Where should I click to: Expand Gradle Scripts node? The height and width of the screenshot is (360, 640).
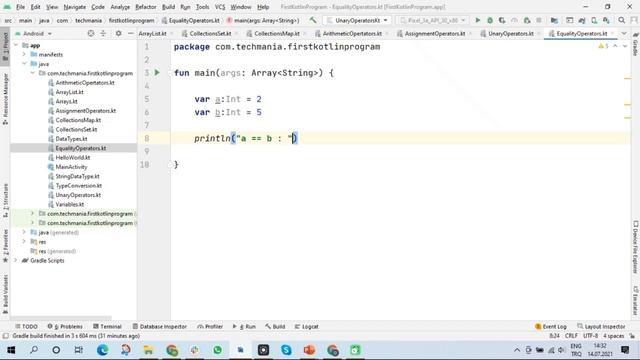coord(16,260)
